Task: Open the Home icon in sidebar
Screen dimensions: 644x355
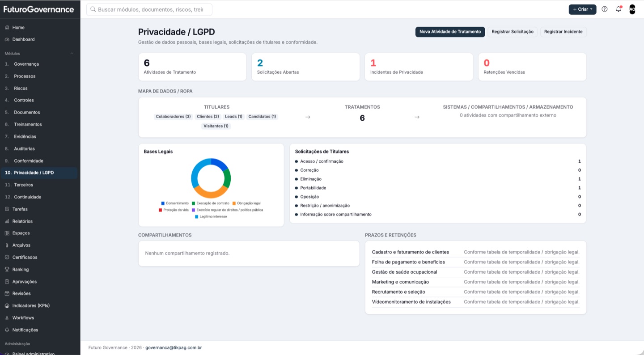Action: pyautogui.click(x=7, y=28)
